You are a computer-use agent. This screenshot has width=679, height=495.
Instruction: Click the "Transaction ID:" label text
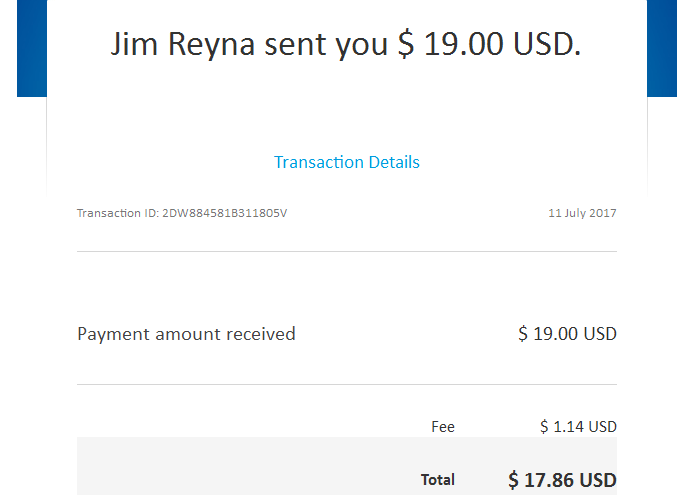(118, 213)
